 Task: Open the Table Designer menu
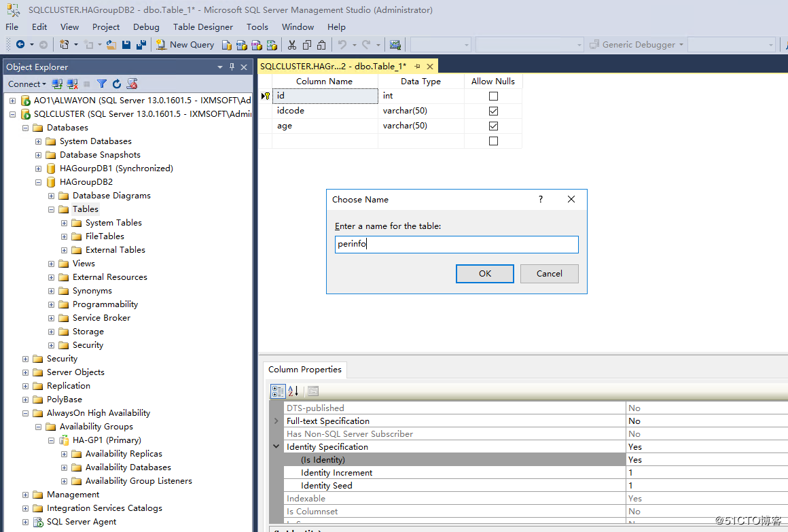coord(202,27)
